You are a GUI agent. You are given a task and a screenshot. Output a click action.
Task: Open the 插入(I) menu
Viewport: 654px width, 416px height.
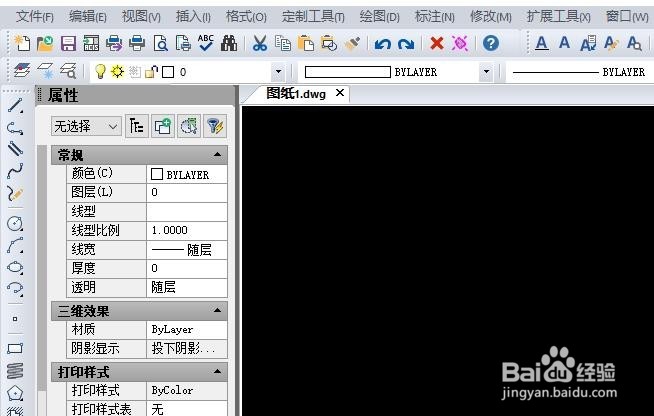[193, 17]
